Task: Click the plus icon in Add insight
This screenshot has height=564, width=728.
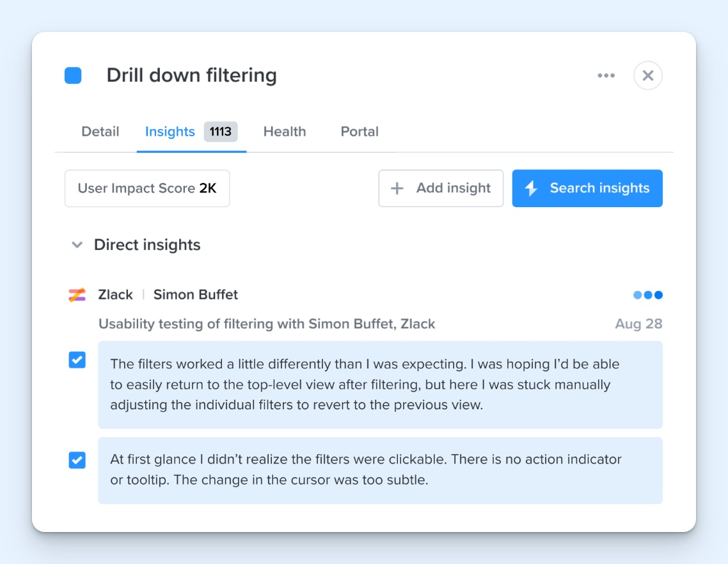Action: 397,188
